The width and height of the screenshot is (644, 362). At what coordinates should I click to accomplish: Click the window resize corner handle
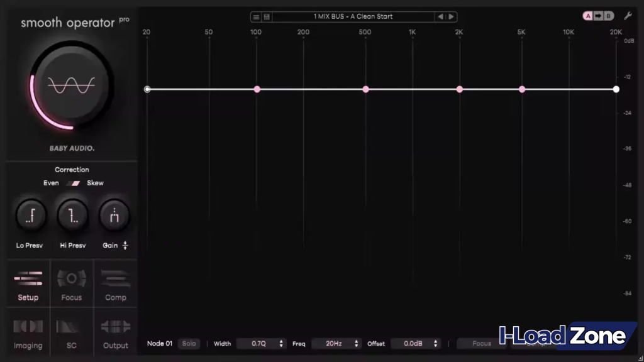640,358
